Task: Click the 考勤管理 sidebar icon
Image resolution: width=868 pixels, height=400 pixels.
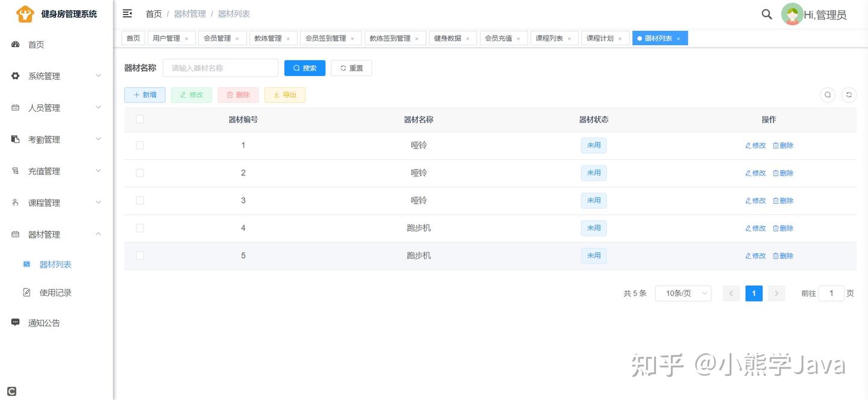Action: [x=16, y=139]
